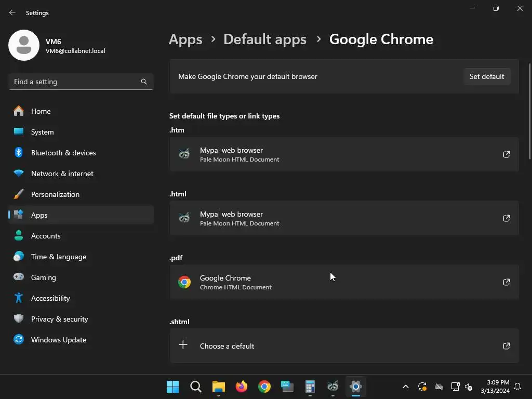Click the Set default button
Image resolution: width=532 pixels, height=399 pixels.
pyautogui.click(x=486, y=77)
